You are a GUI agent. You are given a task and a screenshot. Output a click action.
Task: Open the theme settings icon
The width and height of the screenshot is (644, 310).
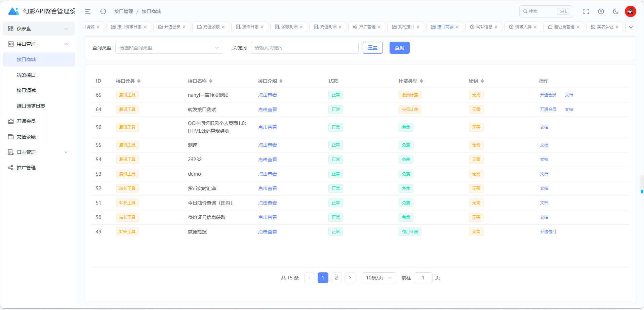601,11
